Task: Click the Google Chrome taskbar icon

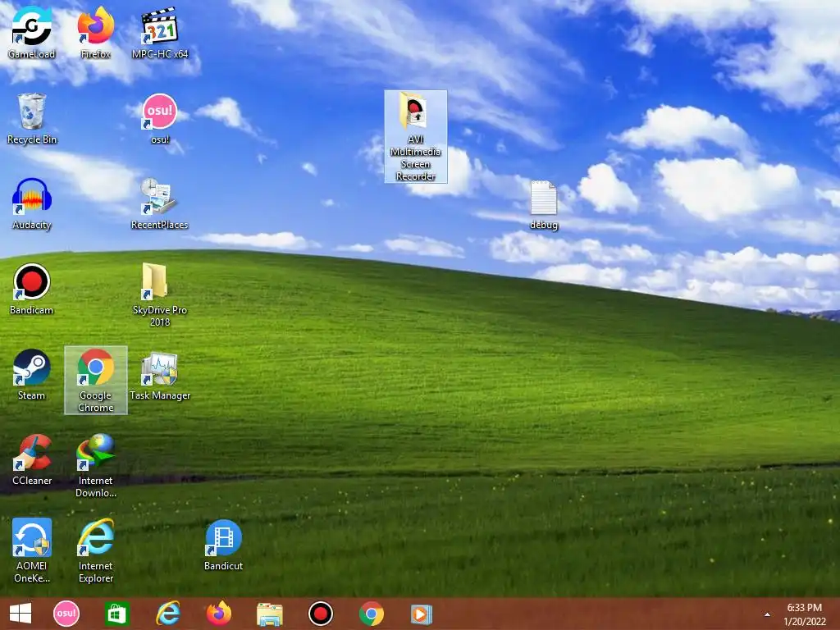Action: (372, 614)
